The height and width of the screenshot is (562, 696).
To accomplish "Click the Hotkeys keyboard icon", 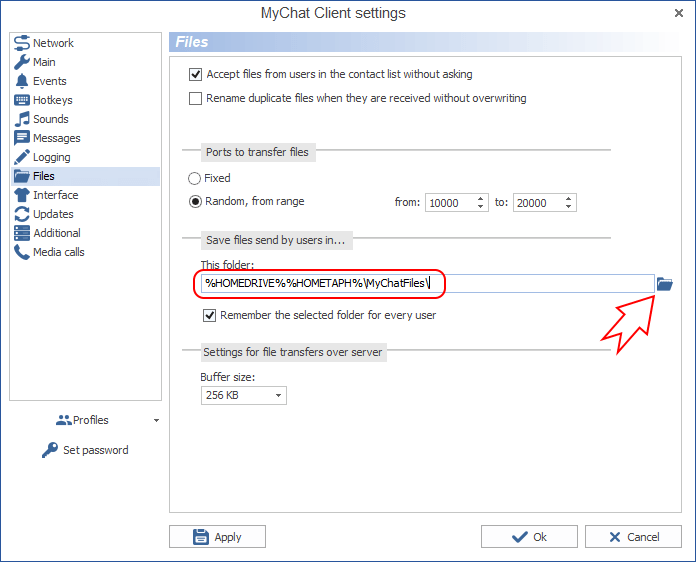I will tap(21, 100).
